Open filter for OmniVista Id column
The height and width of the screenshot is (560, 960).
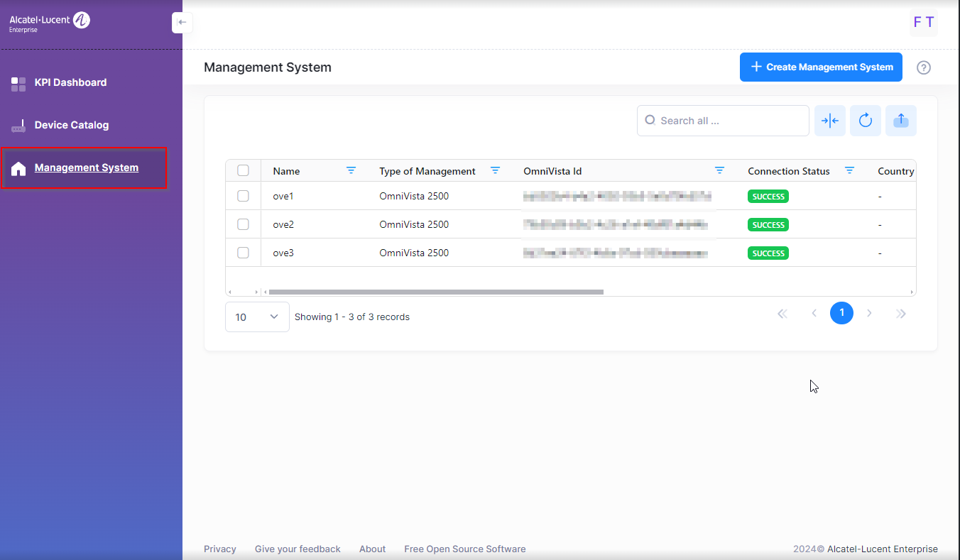(719, 170)
